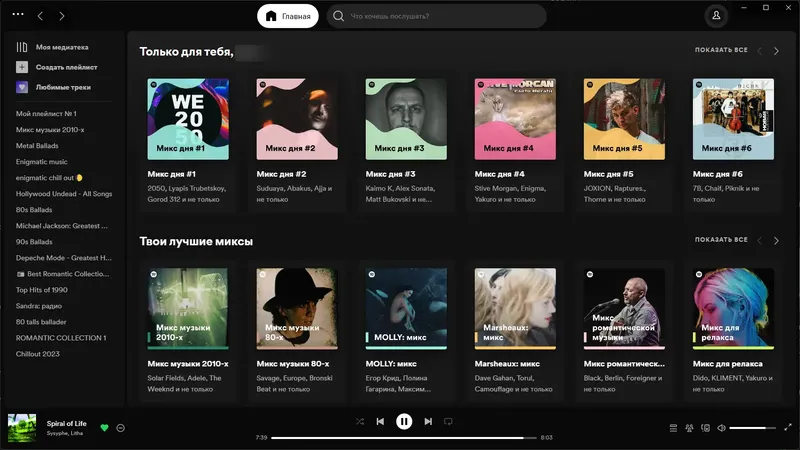Click the Создать плейлист plus icon
This screenshot has width=800, height=450.
22,67
